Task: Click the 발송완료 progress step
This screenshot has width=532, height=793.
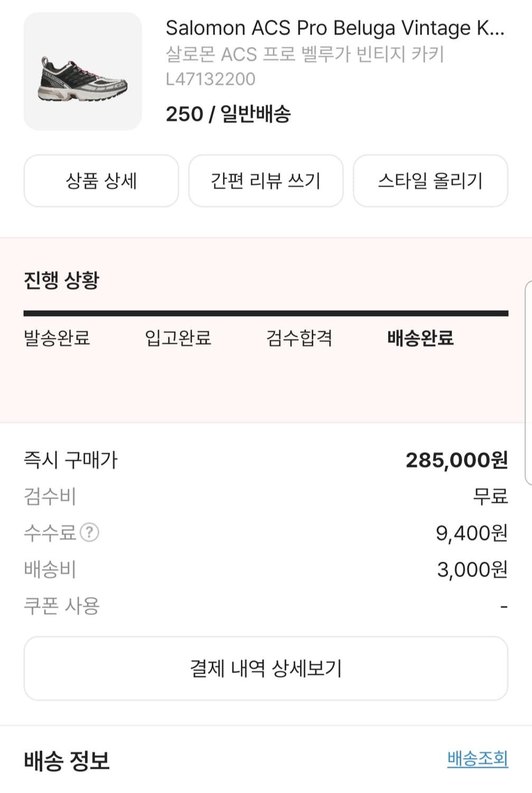Action: tap(57, 338)
